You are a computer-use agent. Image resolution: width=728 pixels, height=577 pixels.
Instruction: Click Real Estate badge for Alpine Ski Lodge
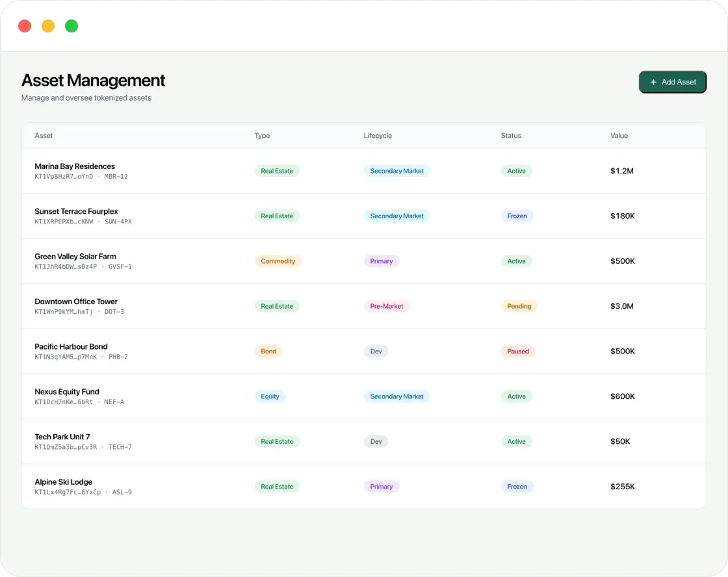point(277,486)
